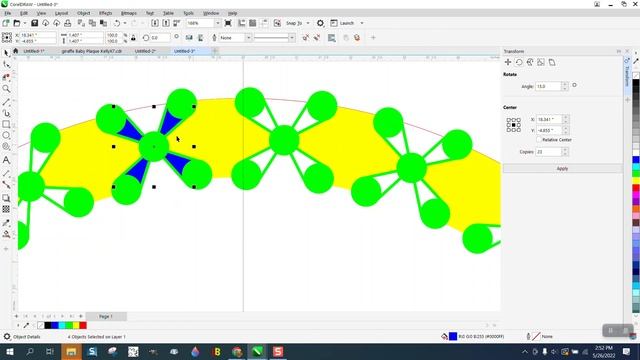Switch to the giraffe Baby Plaque tab
This screenshot has width=640, height=360.
[92, 51]
